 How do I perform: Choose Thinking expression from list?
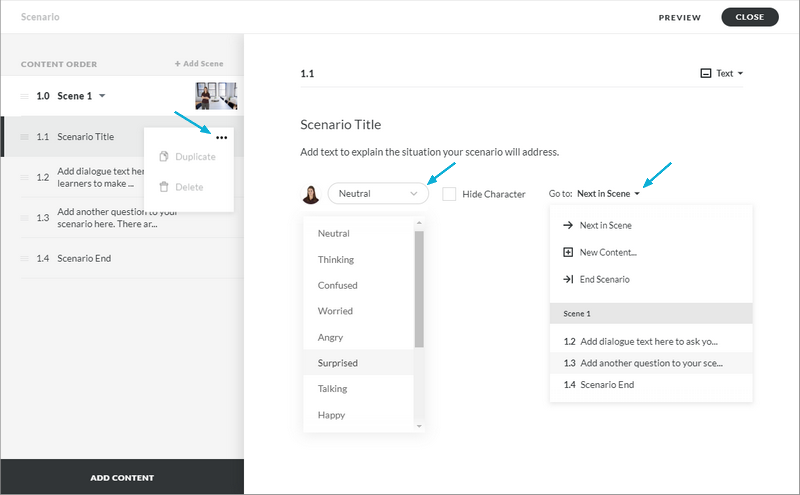click(359, 259)
